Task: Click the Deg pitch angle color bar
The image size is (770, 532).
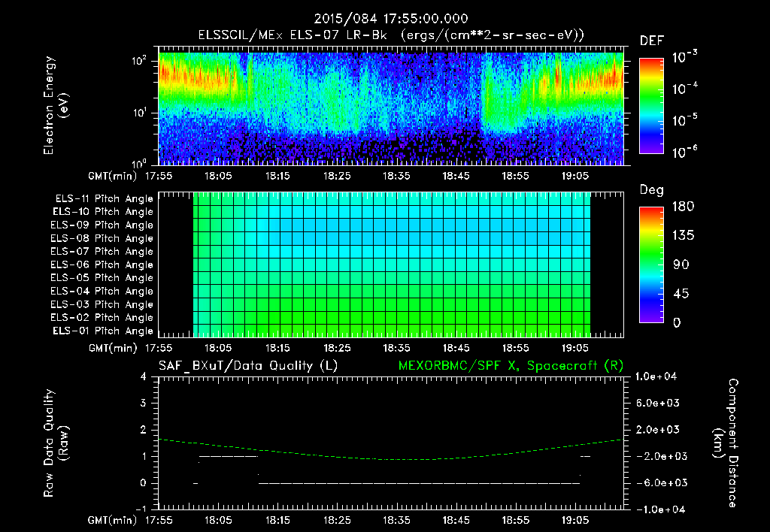Action: 651,264
